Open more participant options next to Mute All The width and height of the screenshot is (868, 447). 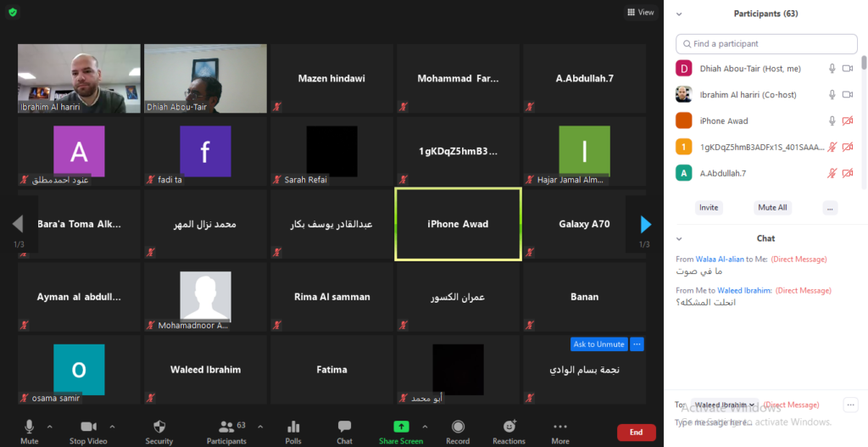tap(829, 209)
